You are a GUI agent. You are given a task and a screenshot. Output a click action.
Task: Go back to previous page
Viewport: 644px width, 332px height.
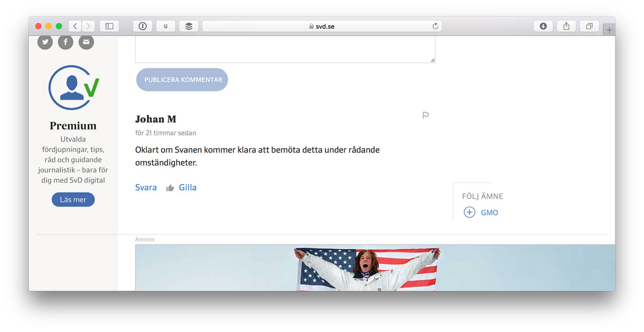[75, 26]
